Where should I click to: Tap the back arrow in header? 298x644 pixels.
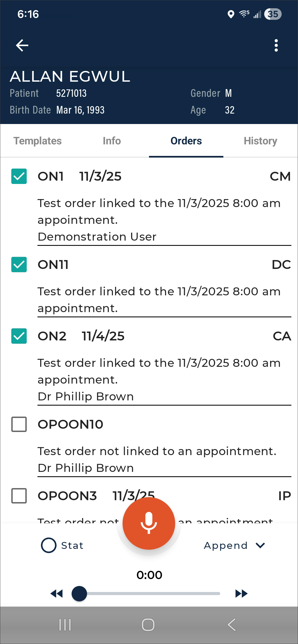tap(22, 45)
